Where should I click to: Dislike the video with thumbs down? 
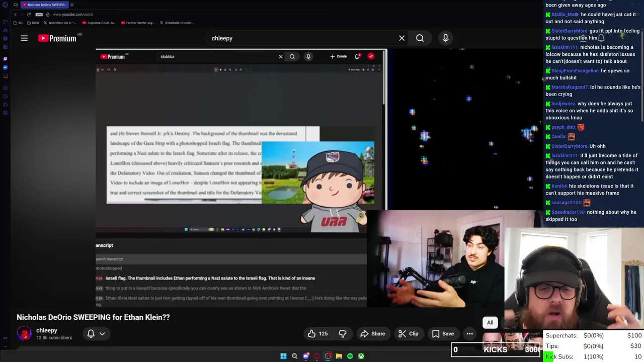click(x=343, y=334)
